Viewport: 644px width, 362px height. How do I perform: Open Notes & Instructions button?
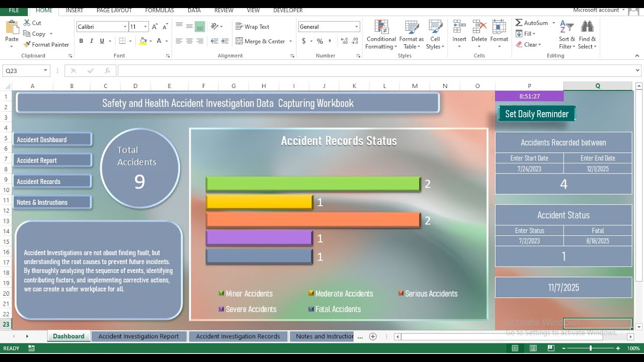tap(52, 202)
